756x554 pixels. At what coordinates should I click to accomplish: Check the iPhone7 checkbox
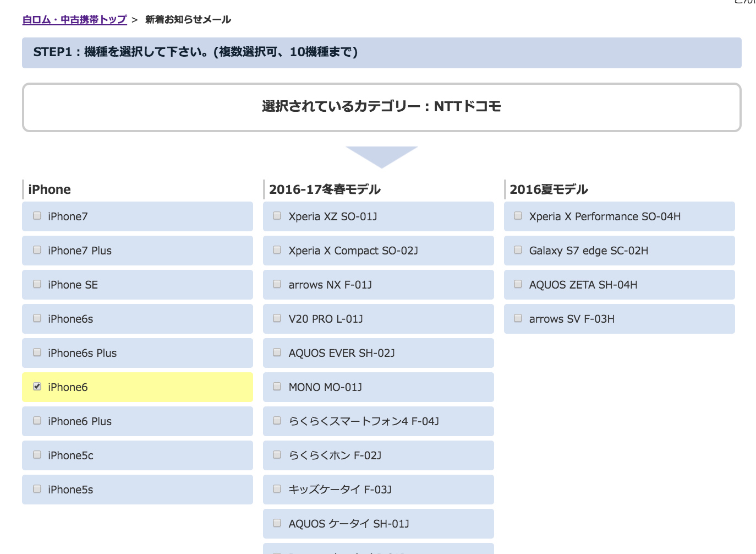(x=37, y=216)
